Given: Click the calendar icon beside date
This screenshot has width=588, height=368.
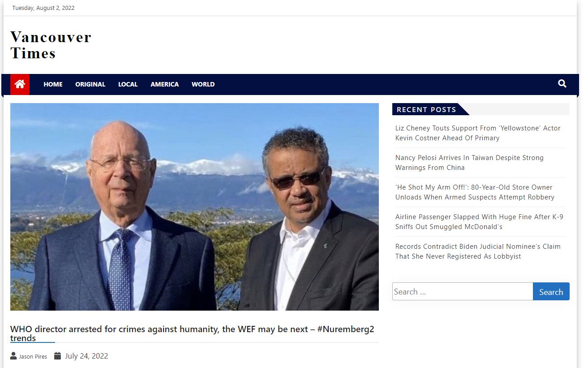Looking at the screenshot, I should click(x=57, y=356).
